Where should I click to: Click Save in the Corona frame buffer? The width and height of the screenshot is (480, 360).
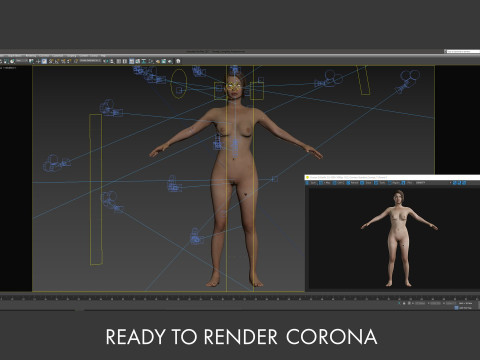tap(311, 183)
